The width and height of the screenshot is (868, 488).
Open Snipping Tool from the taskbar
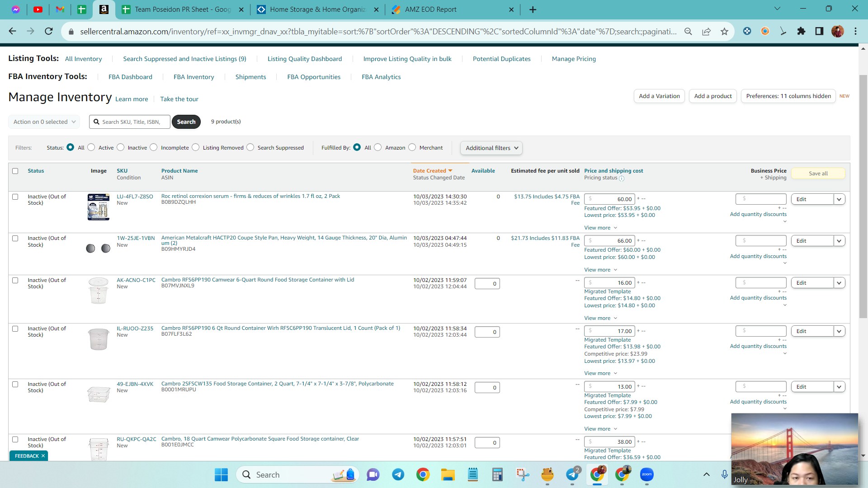coord(523,474)
